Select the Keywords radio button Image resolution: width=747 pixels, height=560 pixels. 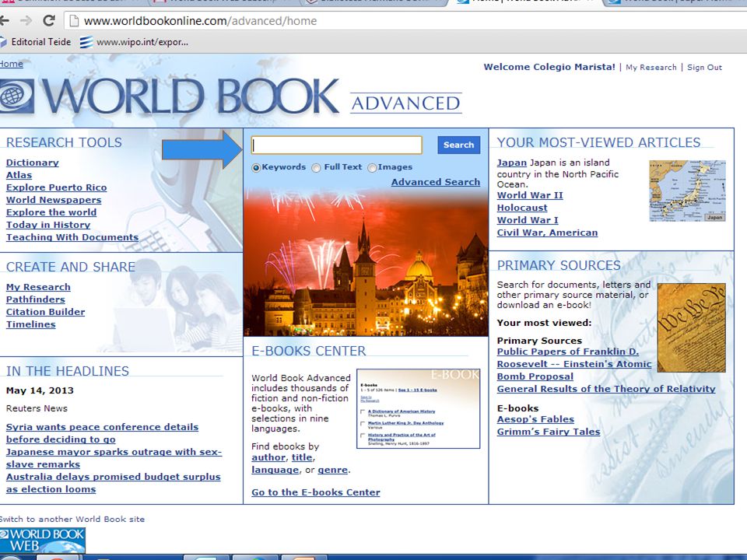pos(256,168)
